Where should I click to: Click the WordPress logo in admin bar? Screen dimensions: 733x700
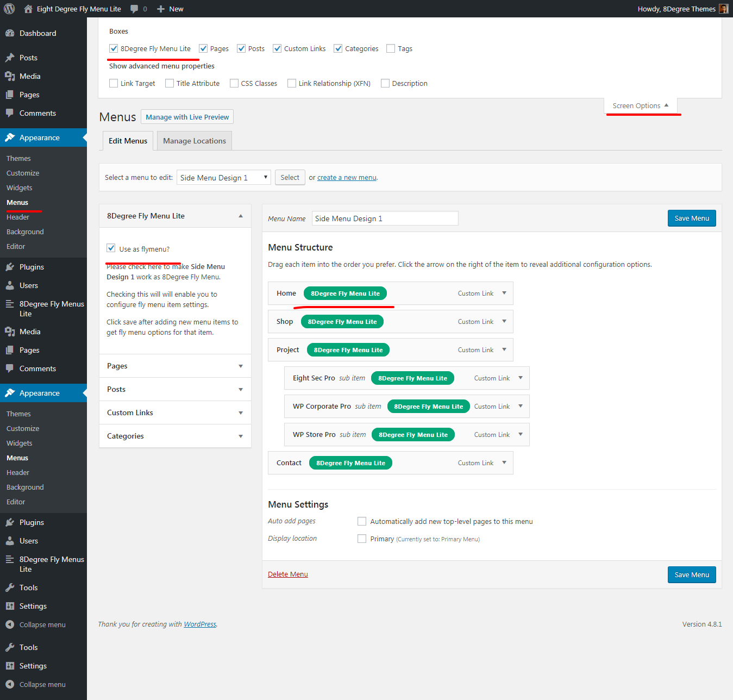pos(9,9)
